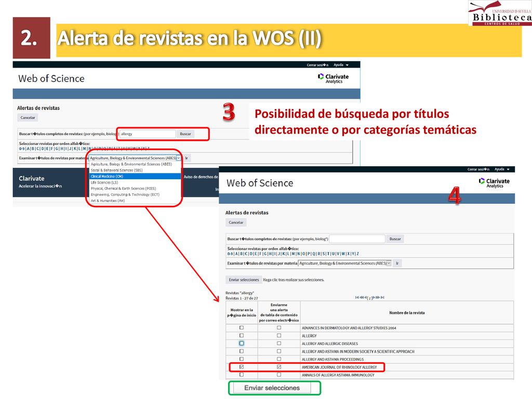Click letter S link in front window

[324, 254]
